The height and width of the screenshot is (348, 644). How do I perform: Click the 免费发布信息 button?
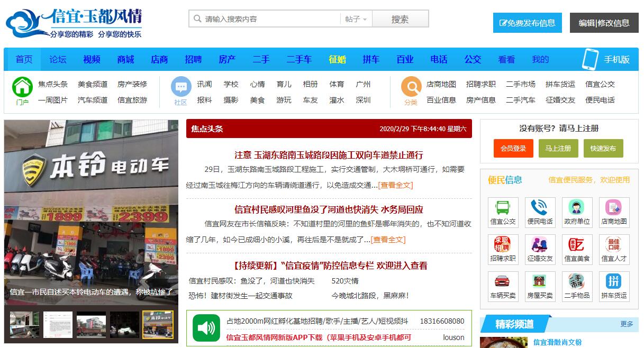[527, 23]
